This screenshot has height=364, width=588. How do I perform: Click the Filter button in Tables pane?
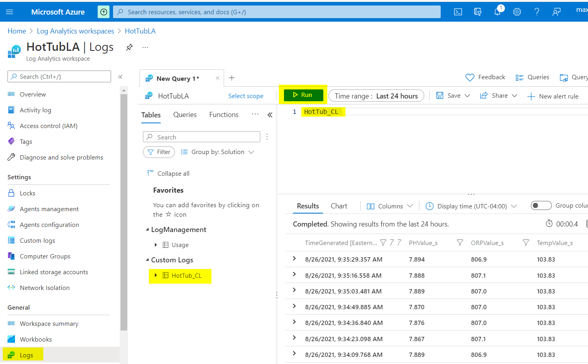point(159,152)
